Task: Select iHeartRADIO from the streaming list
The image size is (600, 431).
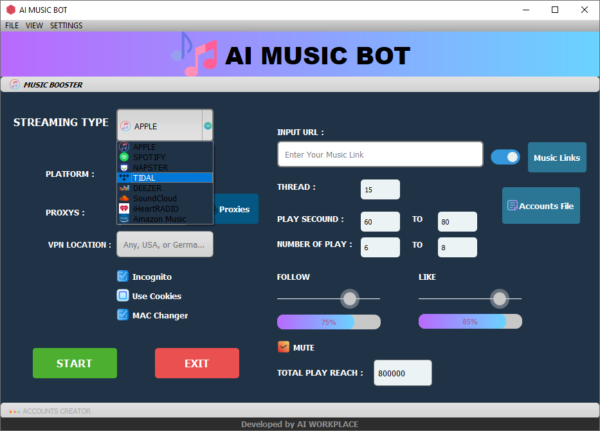Action: (165, 209)
